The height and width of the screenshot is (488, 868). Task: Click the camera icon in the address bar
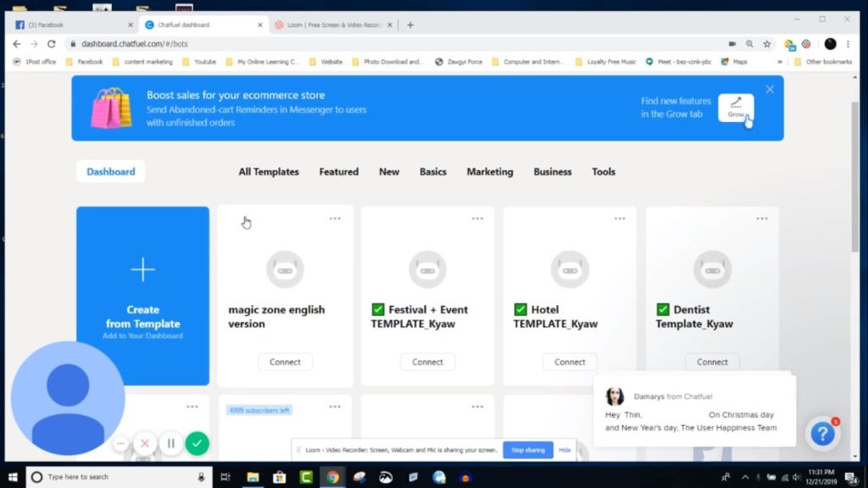[x=732, y=44]
